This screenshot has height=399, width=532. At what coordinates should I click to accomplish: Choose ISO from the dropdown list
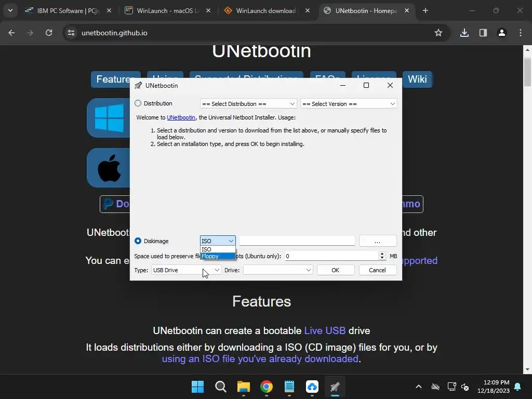(218, 249)
